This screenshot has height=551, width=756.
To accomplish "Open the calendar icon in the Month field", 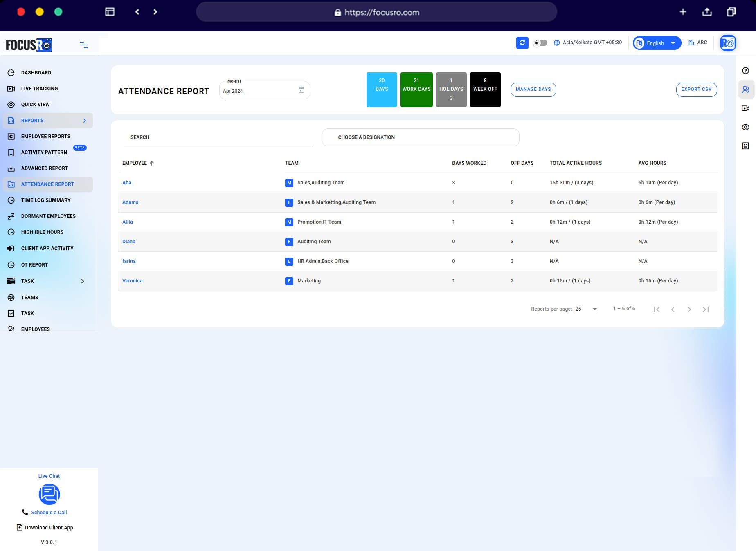I will tap(301, 90).
